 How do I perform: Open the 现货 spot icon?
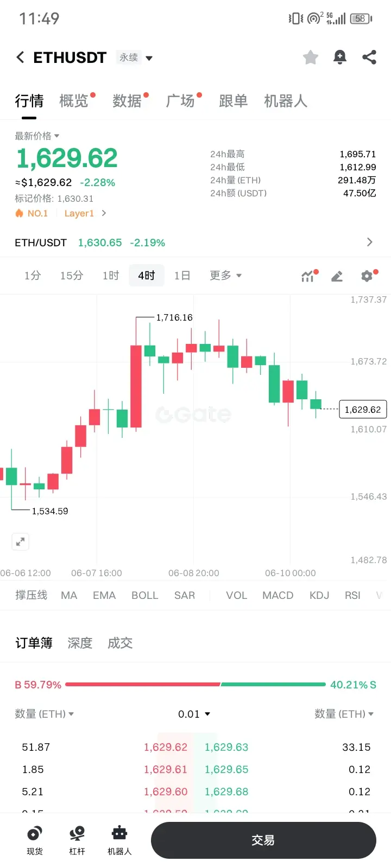(35, 840)
